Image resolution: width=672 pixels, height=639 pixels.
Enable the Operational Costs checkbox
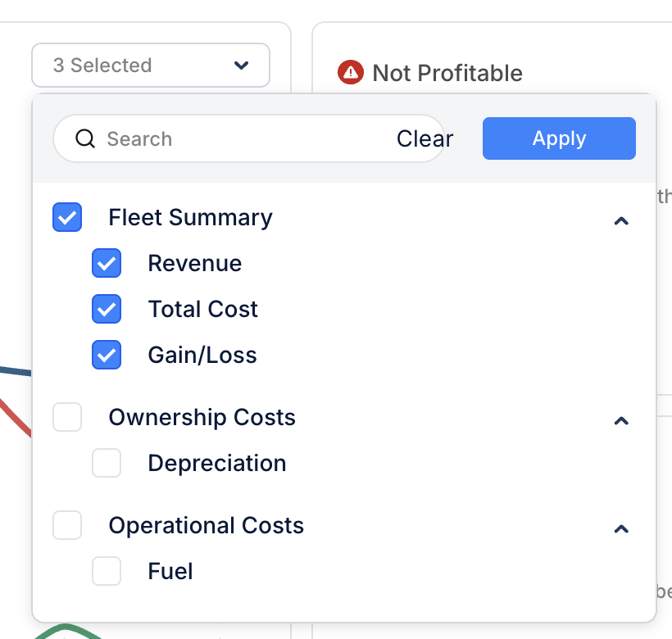[x=67, y=525]
